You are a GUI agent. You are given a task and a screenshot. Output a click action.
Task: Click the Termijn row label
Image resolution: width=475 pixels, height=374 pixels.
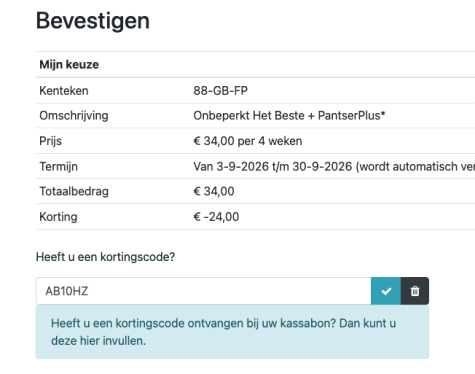click(x=58, y=166)
